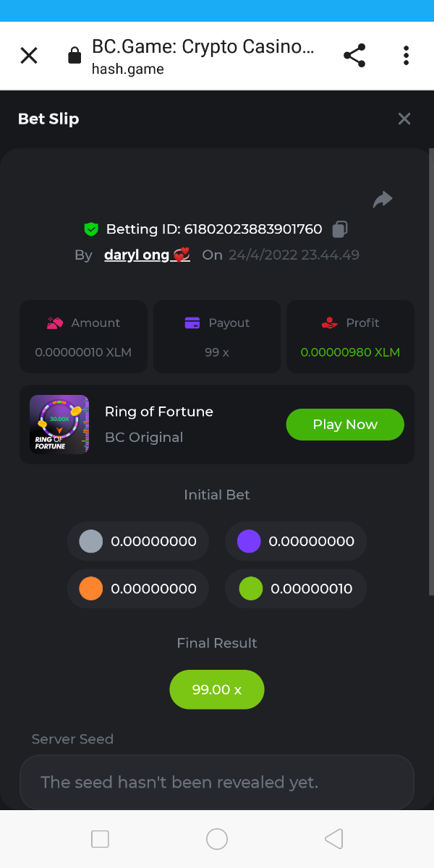
Task: Select the orange color bet chip
Action: [90, 589]
